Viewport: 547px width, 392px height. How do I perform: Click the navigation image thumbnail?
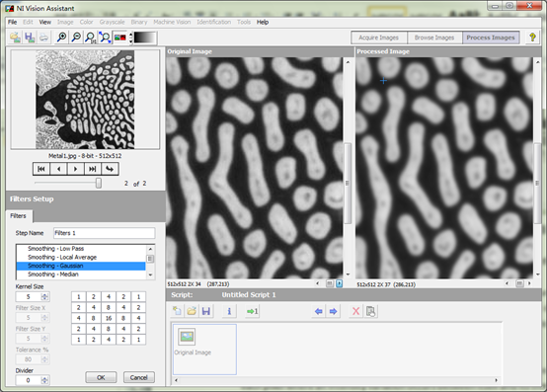(85, 100)
